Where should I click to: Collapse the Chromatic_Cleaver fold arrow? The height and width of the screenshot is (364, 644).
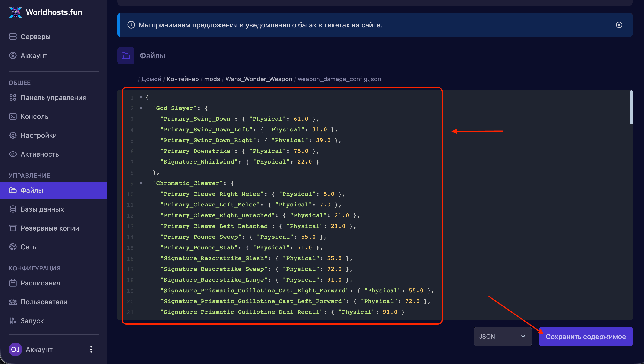point(141,183)
